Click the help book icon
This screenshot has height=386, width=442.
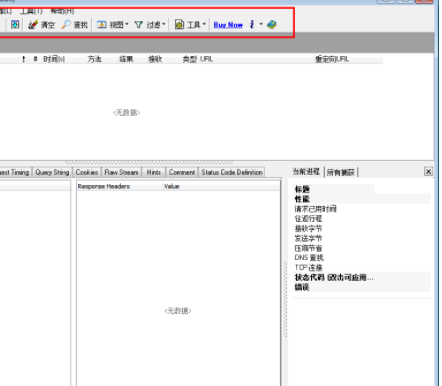tap(272, 24)
